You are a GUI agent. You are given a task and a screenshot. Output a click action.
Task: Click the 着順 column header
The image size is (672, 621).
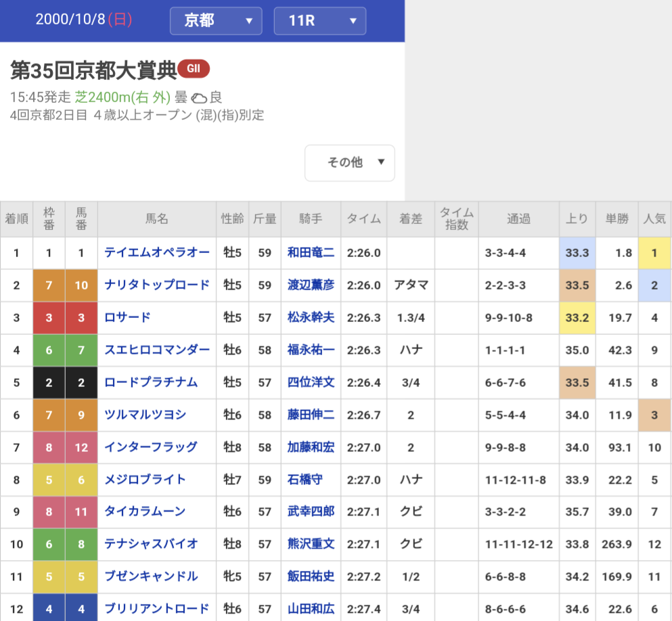[16, 219]
